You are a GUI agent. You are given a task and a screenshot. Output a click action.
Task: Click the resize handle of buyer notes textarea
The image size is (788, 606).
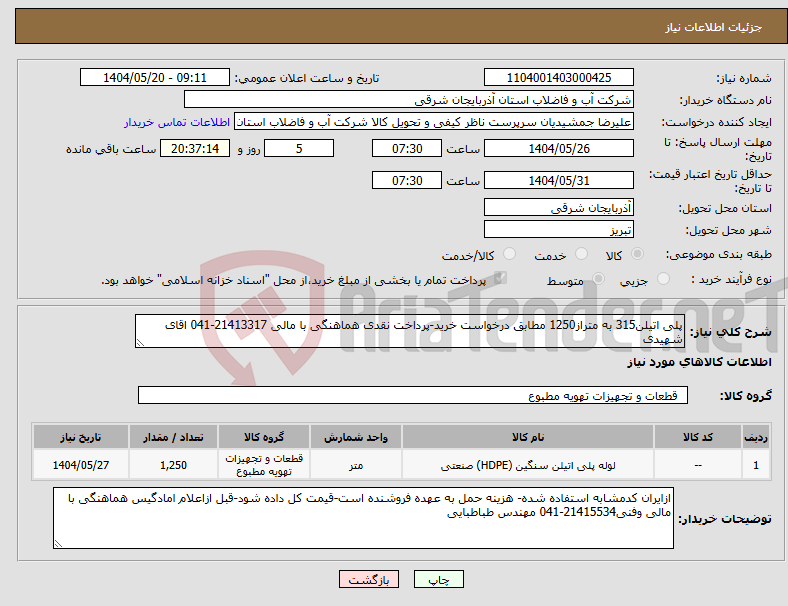[58, 544]
